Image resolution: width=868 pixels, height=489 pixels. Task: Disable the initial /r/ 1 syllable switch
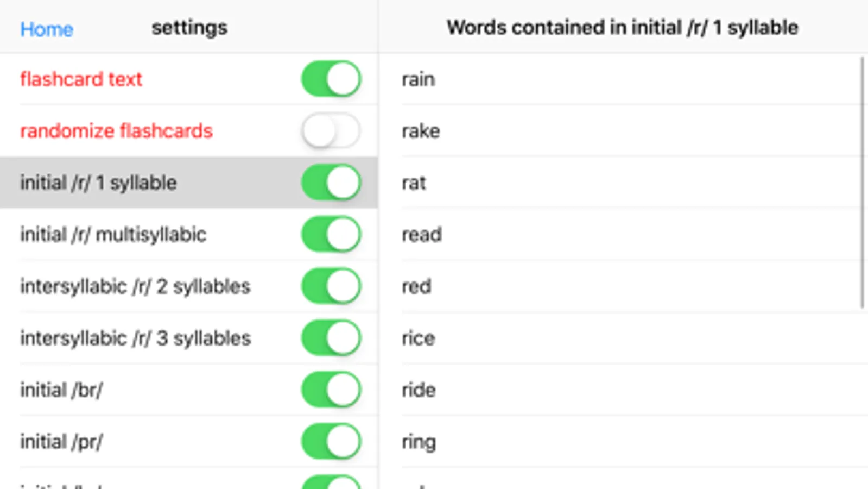(x=331, y=183)
